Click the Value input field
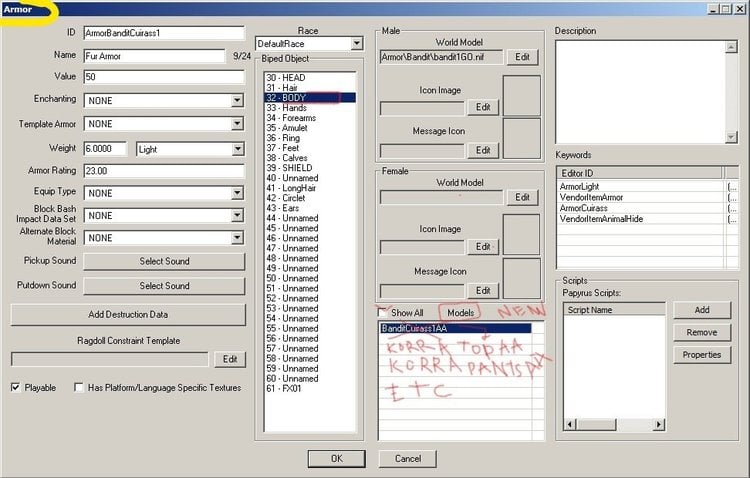 click(x=164, y=77)
